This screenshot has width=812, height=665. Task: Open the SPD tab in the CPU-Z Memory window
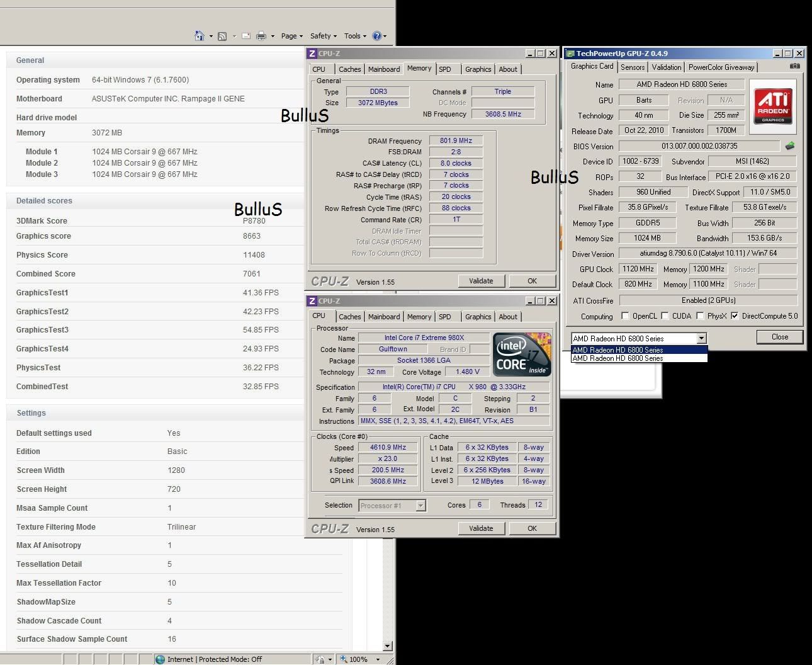[x=445, y=69]
